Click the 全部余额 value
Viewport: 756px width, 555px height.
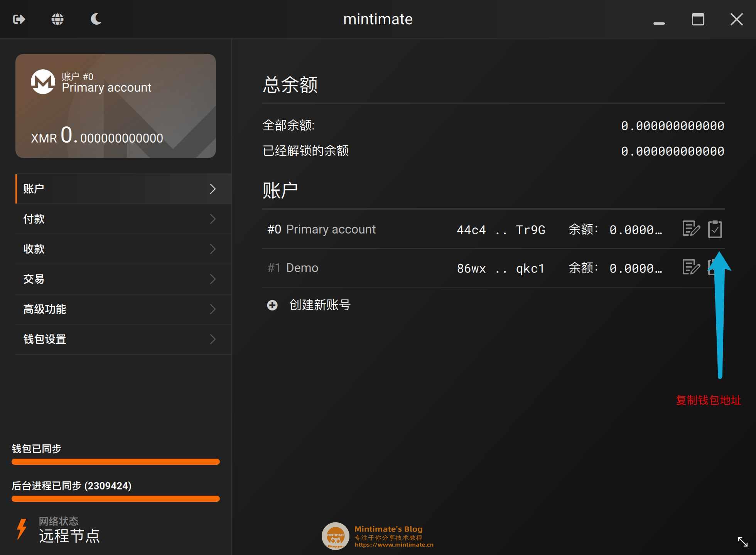click(x=672, y=126)
